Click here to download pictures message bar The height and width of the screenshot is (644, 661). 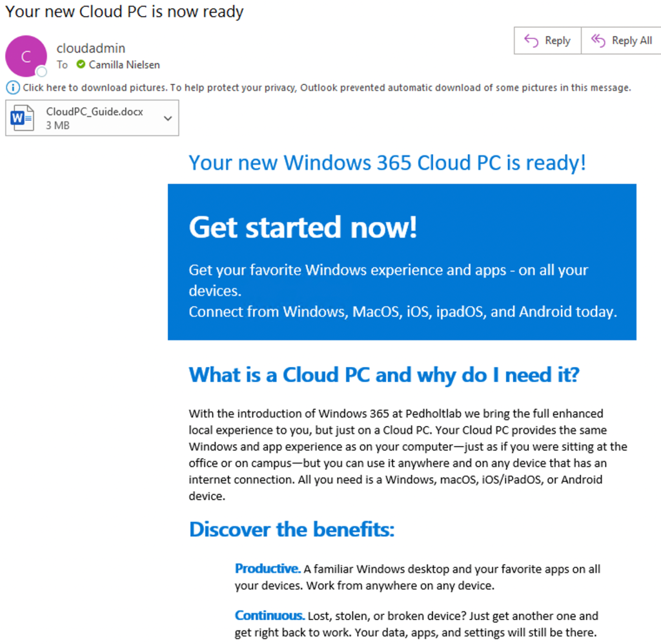tap(319, 88)
